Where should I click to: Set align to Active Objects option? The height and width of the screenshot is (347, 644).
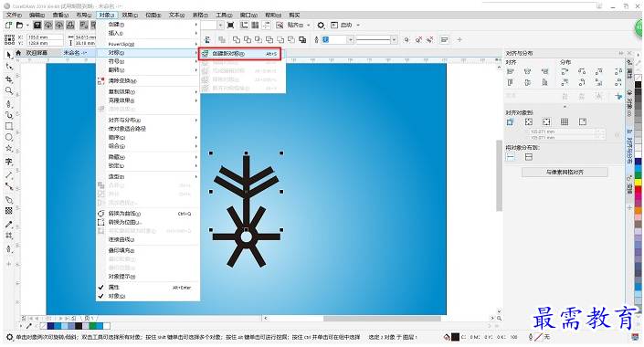511,121
